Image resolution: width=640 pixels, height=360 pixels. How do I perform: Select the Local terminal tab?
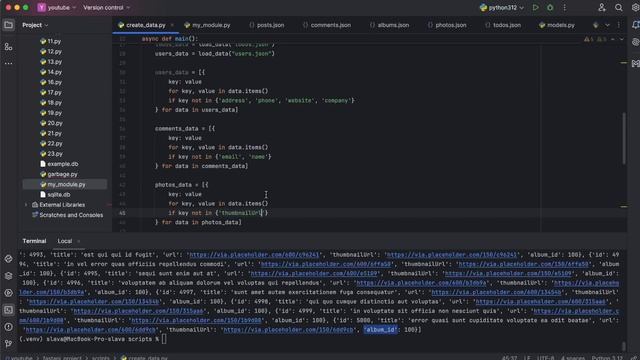coord(64,241)
